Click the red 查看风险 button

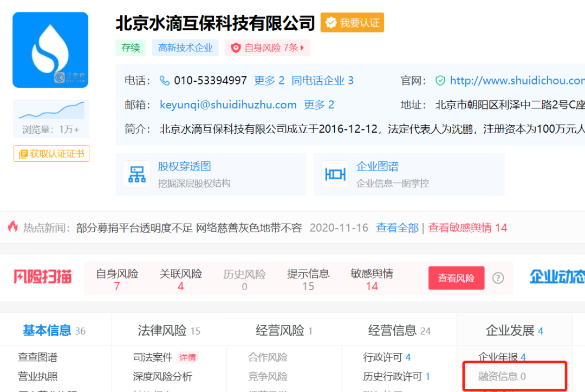click(456, 278)
